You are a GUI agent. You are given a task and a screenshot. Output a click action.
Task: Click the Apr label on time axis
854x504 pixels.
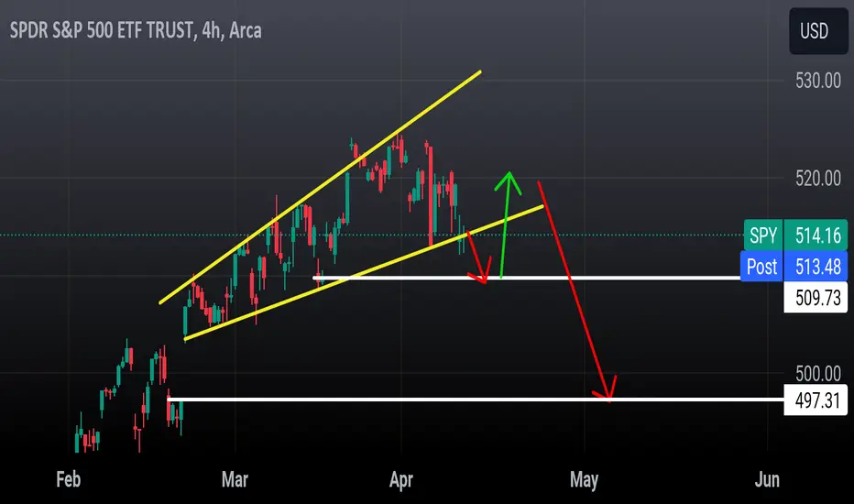(401, 479)
